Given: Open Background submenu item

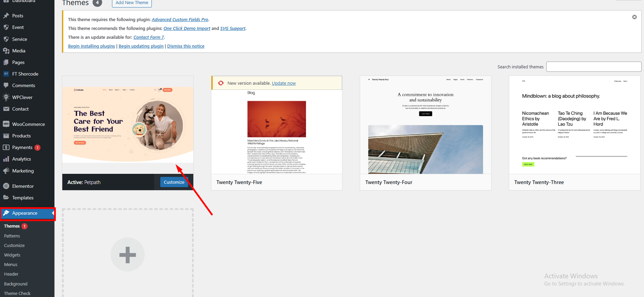Looking at the screenshot, I should coord(16,284).
